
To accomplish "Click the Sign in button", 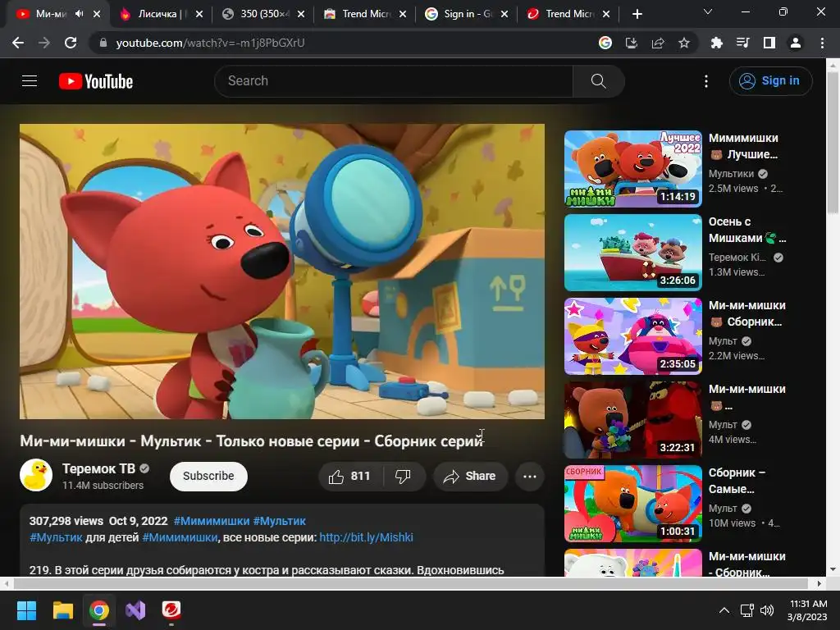I will click(x=770, y=81).
